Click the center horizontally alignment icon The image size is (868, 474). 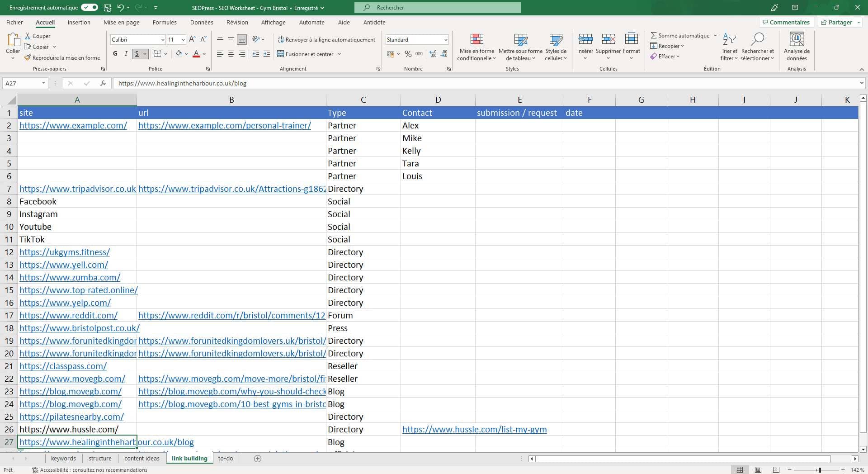231,54
